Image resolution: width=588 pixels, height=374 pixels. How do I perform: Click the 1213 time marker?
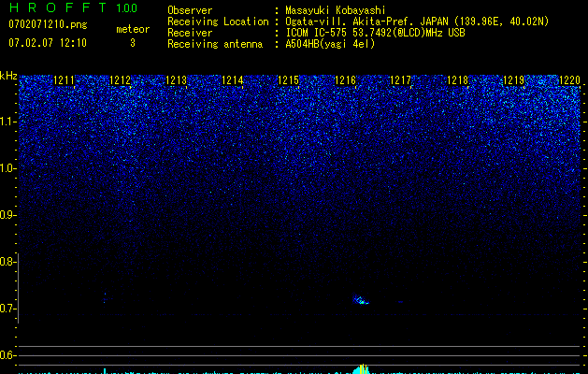(x=177, y=79)
